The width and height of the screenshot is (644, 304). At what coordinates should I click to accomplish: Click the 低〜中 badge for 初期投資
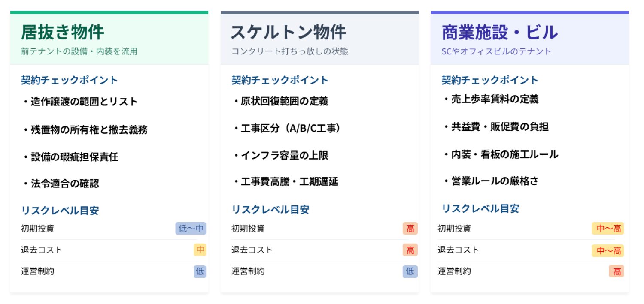click(x=191, y=229)
